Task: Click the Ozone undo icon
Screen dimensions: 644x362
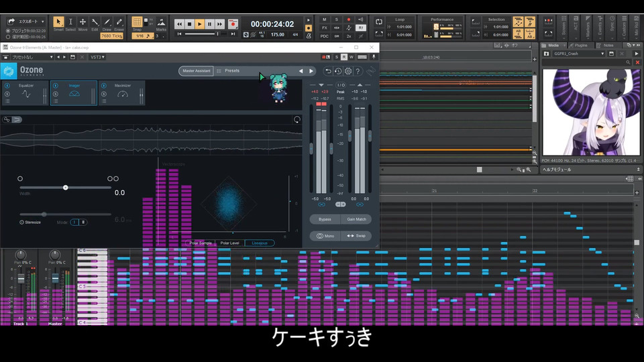Action: coord(328,71)
